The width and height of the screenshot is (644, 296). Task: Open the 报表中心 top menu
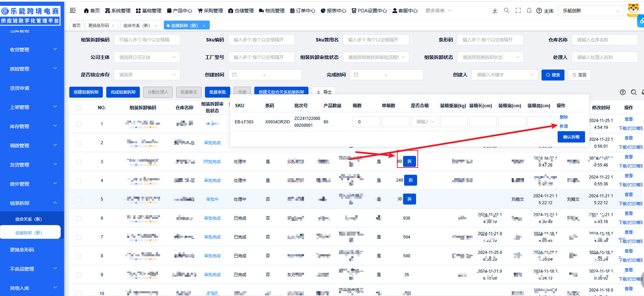coord(333,11)
